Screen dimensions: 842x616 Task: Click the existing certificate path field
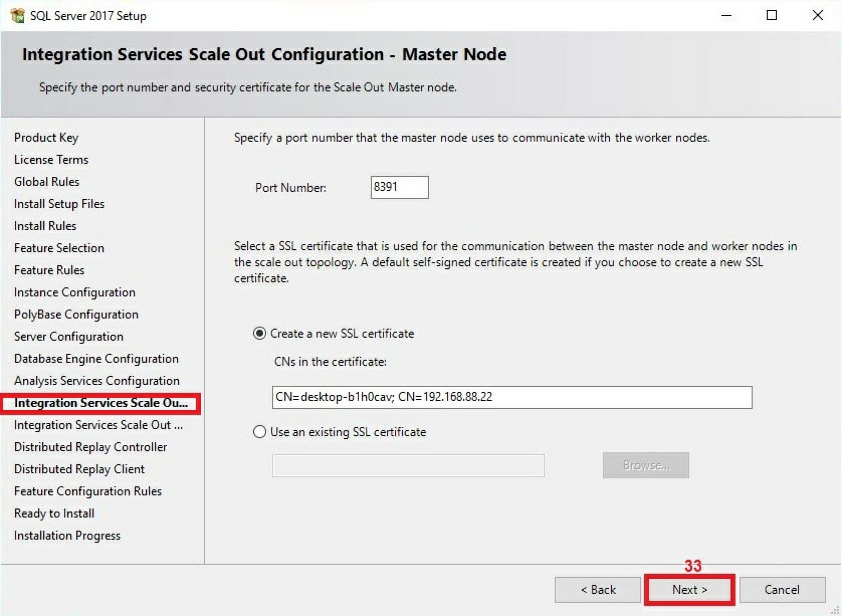[408, 466]
